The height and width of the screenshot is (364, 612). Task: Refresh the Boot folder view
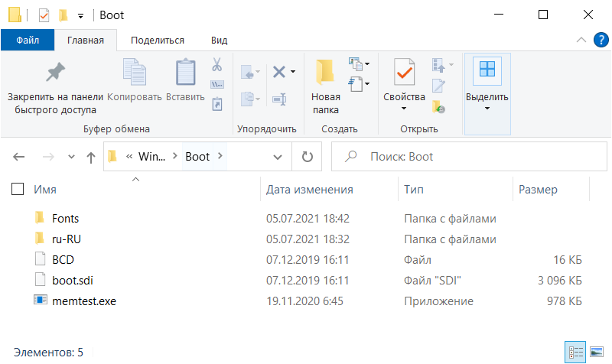pos(308,157)
